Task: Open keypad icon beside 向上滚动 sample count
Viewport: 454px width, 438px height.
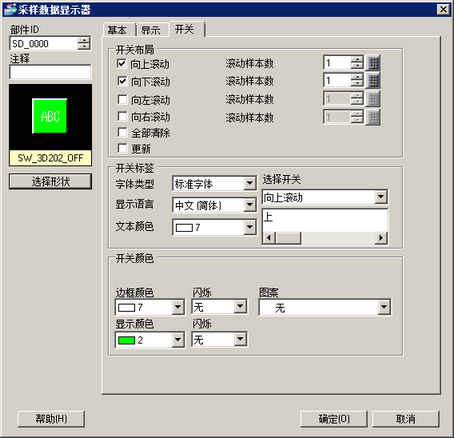Action: click(373, 63)
